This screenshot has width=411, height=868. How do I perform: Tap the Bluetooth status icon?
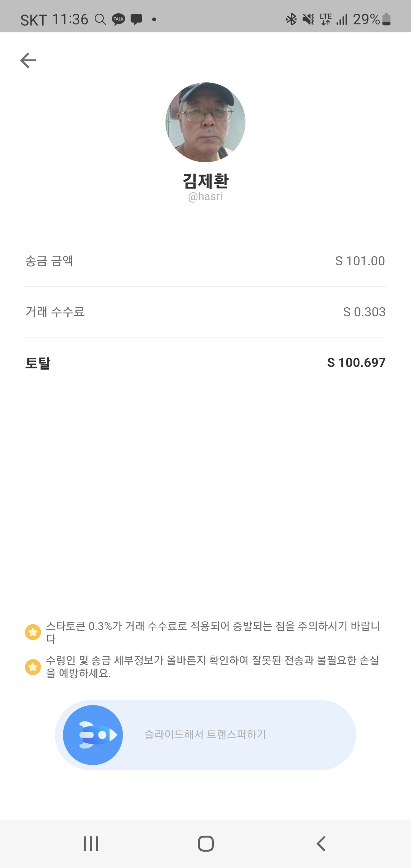(291, 19)
